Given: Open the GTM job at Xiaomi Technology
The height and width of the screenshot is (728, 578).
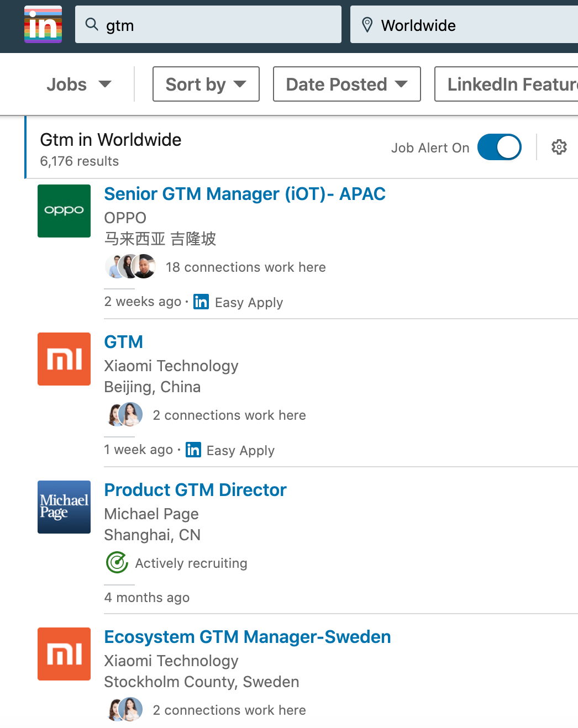Looking at the screenshot, I should [x=124, y=342].
